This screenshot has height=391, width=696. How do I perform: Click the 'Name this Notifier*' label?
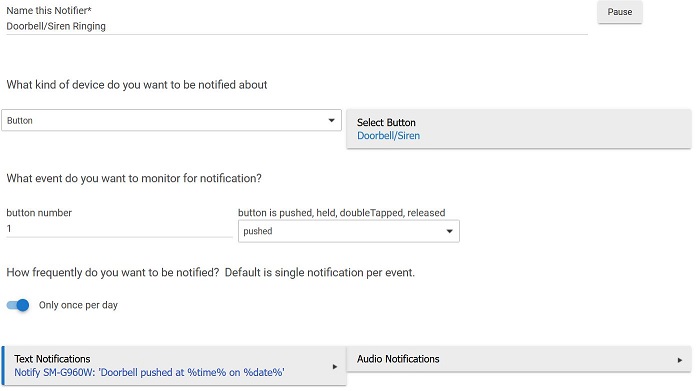(49, 10)
